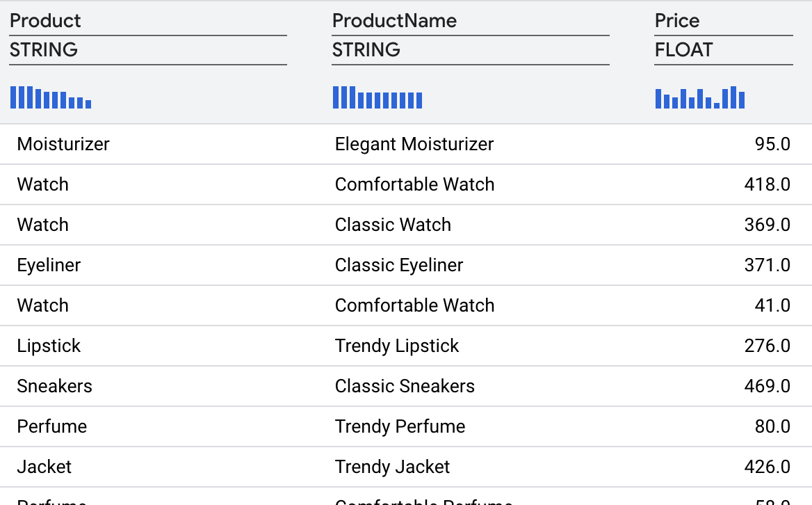Open STRING data type under ProductName
The width and height of the screenshot is (812, 505).
(x=366, y=50)
